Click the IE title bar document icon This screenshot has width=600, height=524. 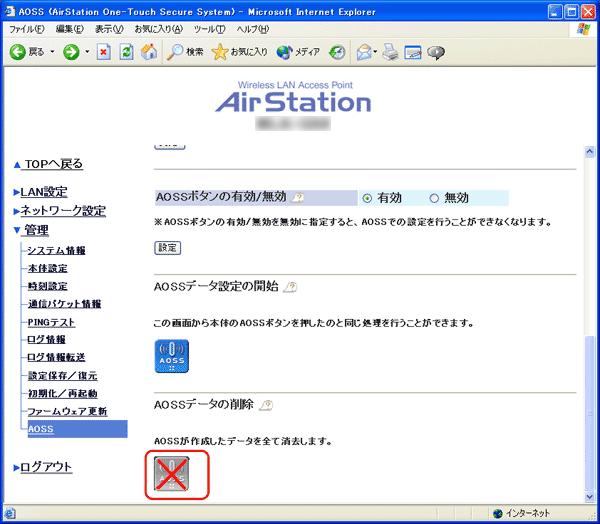coord(10,11)
